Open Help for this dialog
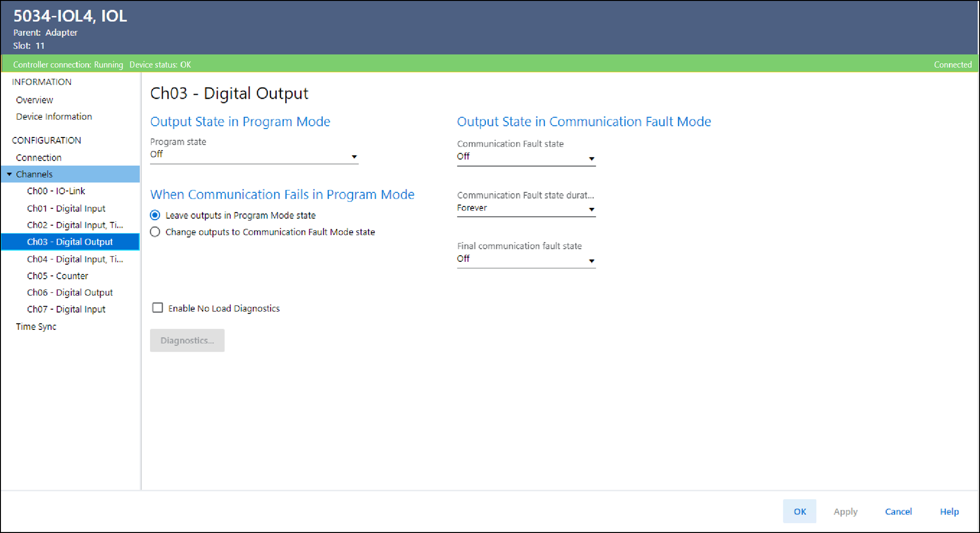980x533 pixels. [x=949, y=511]
